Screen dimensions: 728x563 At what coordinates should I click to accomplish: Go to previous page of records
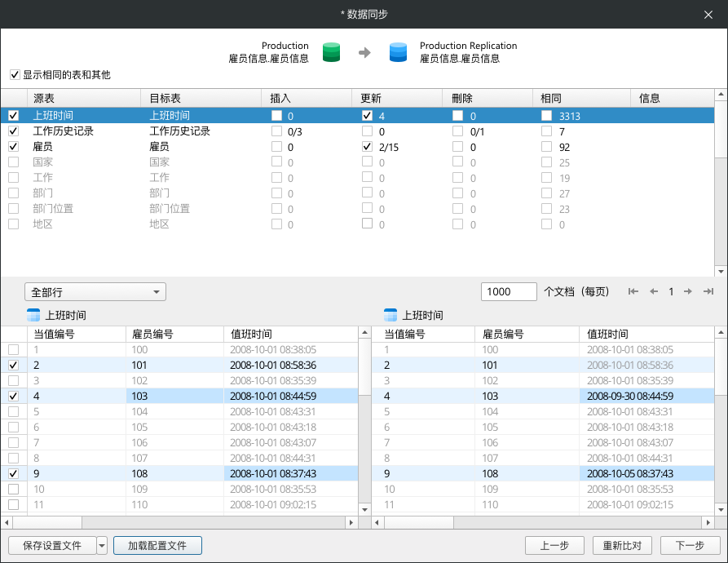pos(654,292)
